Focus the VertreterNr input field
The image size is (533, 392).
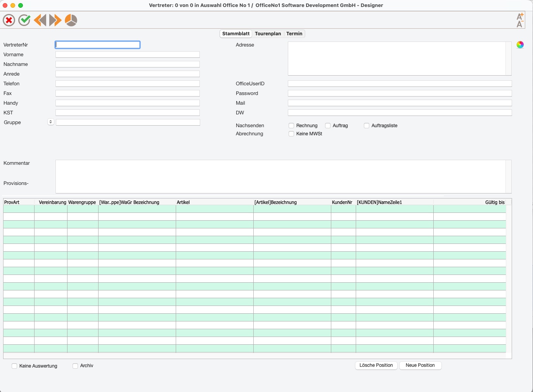click(97, 45)
